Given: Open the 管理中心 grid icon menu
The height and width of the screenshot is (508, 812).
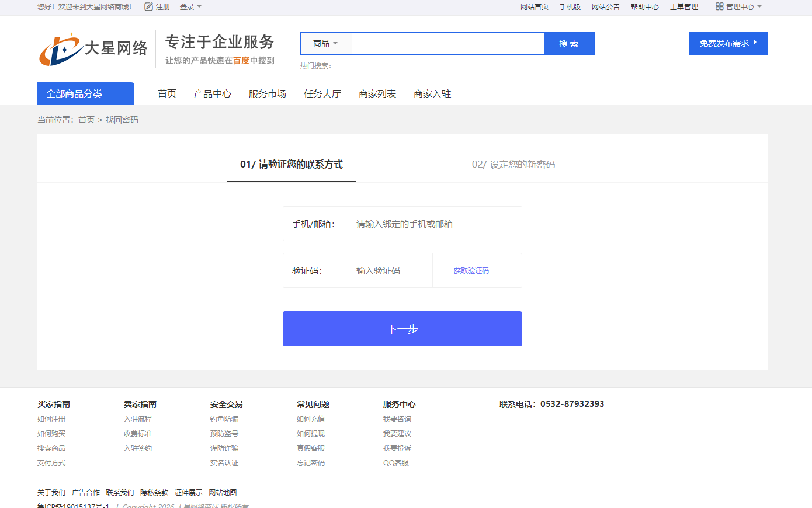Looking at the screenshot, I should click(x=738, y=7).
